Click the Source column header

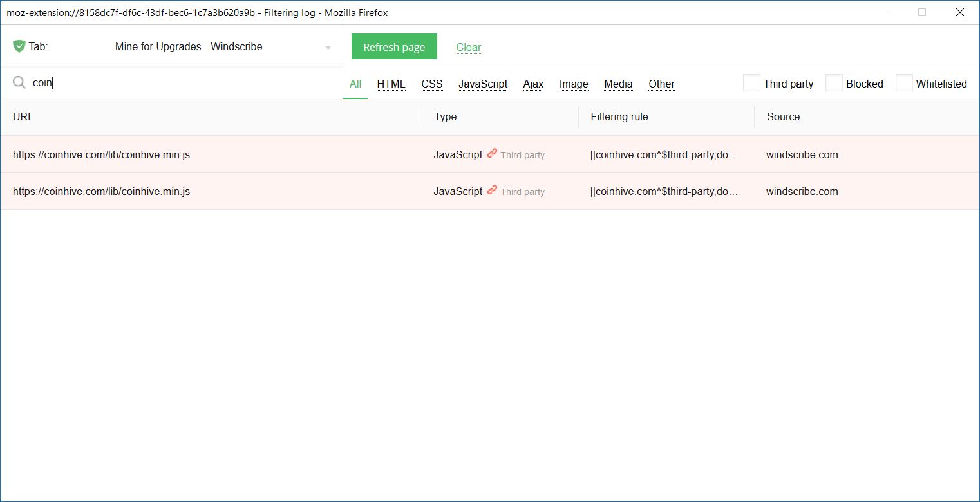coord(783,116)
